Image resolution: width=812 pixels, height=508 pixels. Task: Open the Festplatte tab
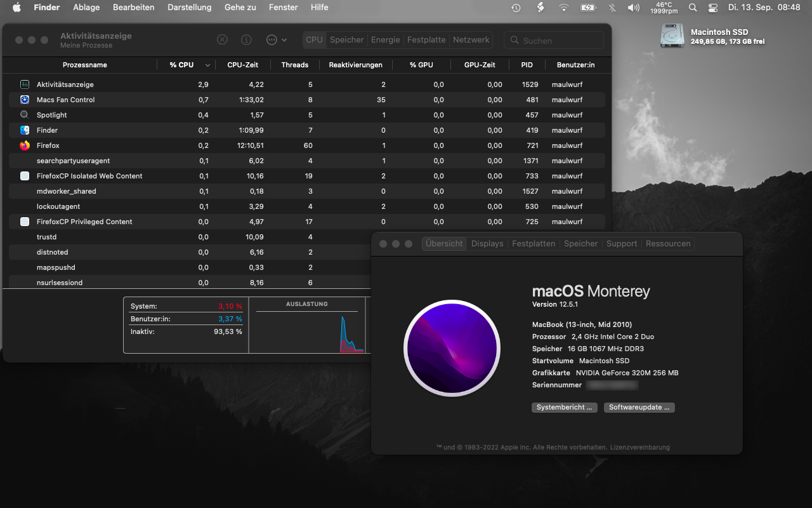[x=426, y=39]
